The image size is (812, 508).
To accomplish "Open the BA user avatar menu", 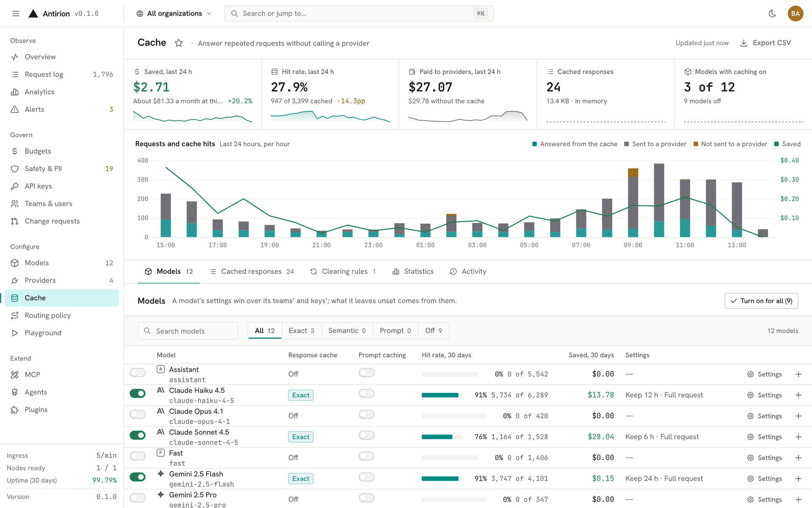I will click(795, 14).
